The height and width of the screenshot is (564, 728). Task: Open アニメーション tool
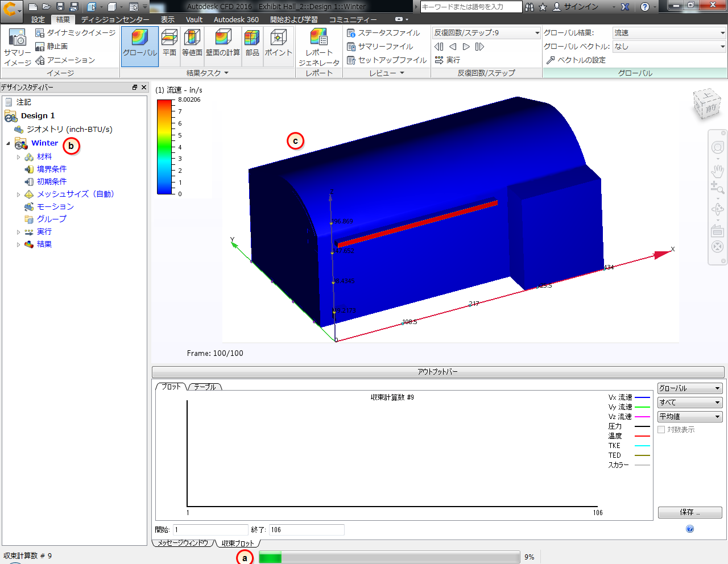point(65,60)
